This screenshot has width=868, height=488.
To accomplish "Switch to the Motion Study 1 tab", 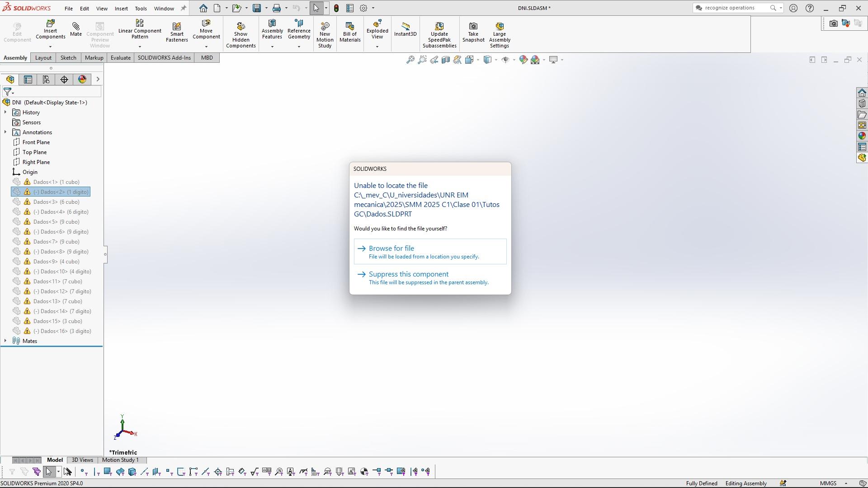I will [x=120, y=460].
